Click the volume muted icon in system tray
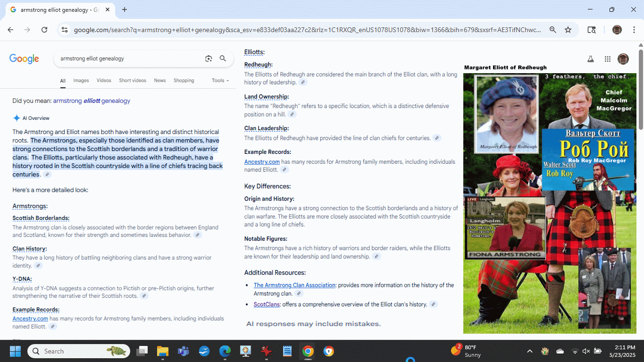 (x=586, y=351)
